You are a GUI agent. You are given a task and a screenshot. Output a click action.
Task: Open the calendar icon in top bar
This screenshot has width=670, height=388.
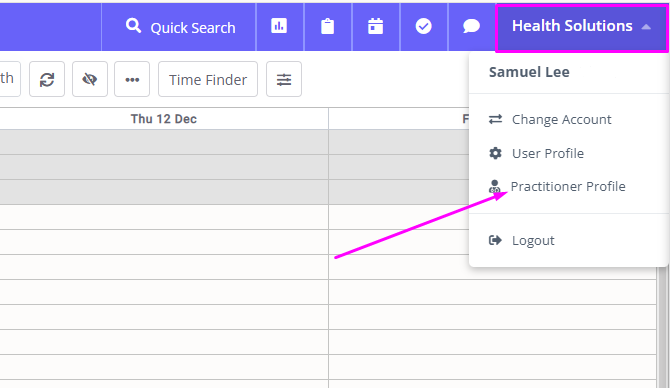(375, 26)
